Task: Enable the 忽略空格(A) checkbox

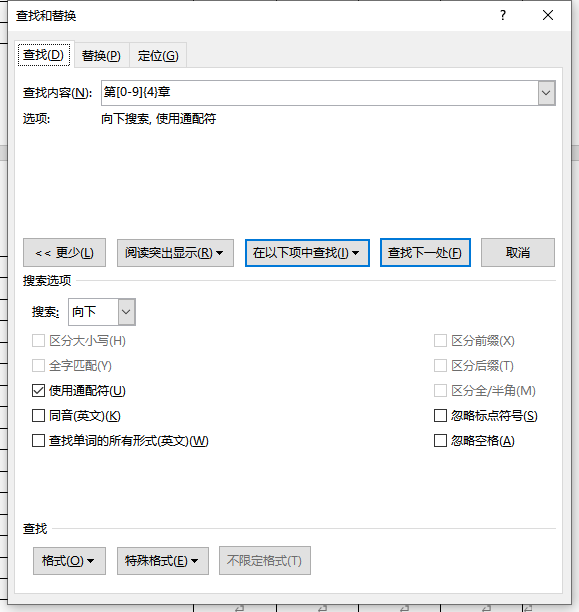Action: click(440, 441)
